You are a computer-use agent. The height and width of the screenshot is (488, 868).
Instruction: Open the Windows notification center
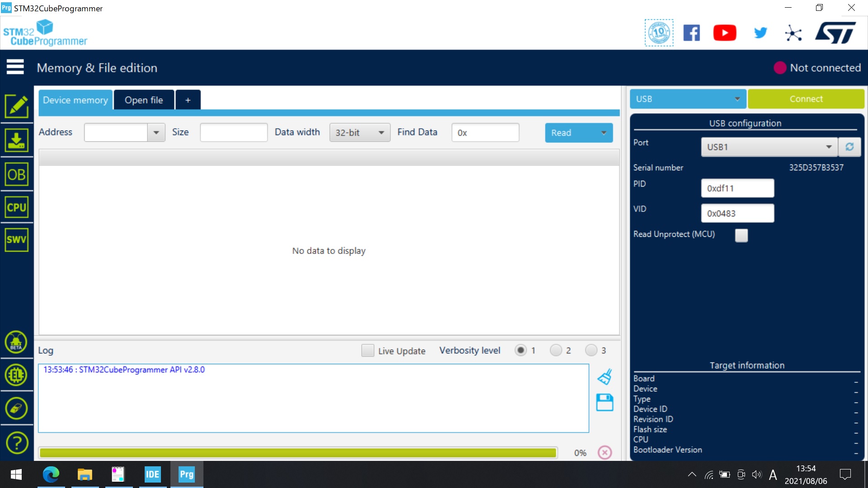point(845,474)
